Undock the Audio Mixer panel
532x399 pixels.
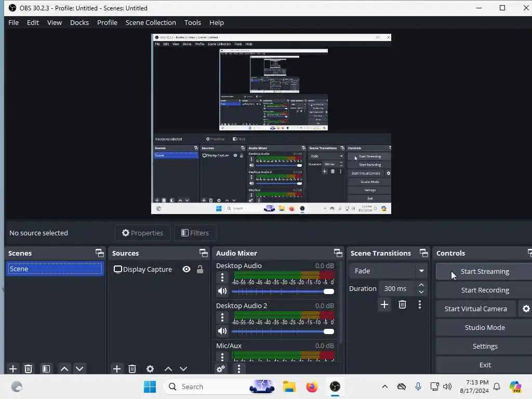tap(338, 253)
